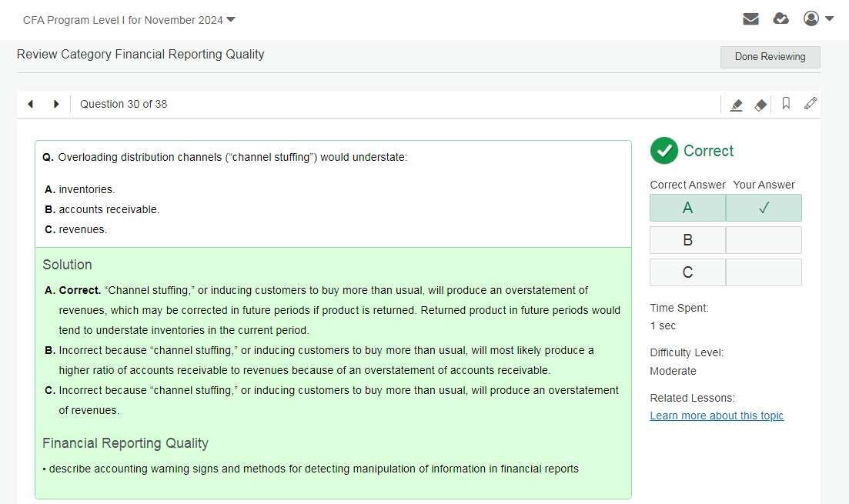Open the user profile account menu

817,19
